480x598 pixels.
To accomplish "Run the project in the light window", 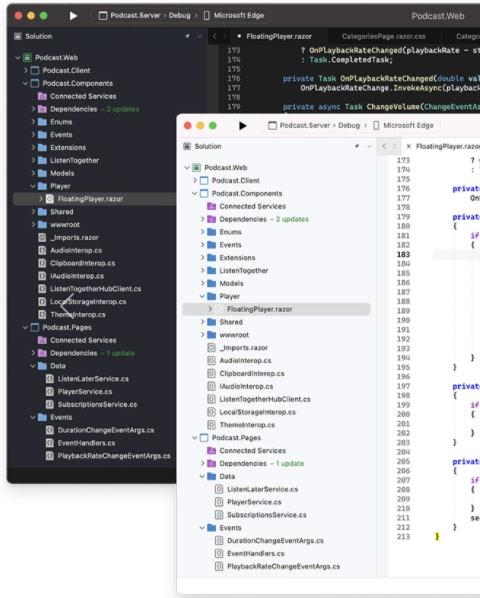I will tap(242, 125).
